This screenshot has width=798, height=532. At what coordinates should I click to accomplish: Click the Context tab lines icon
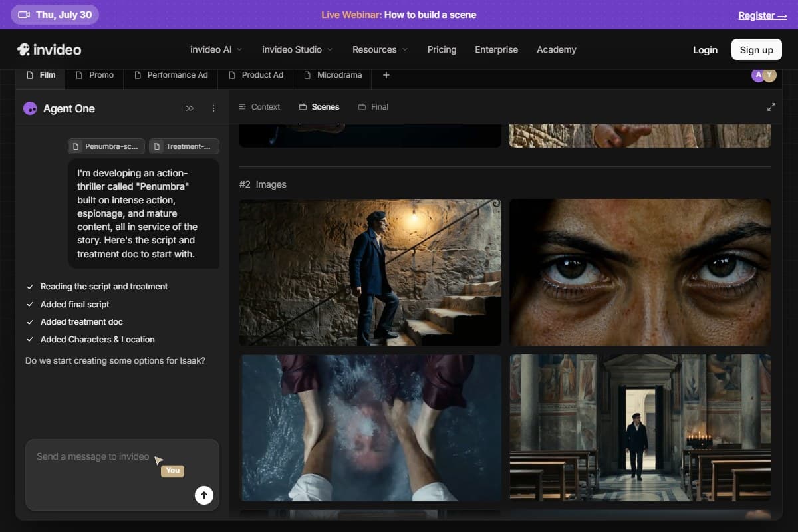tap(243, 107)
